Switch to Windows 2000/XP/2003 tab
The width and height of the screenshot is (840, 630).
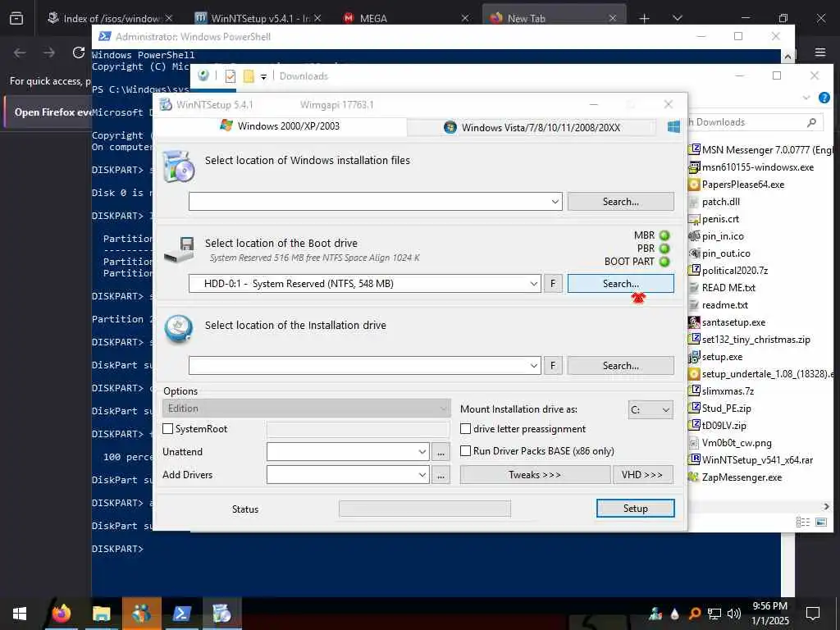(281, 126)
